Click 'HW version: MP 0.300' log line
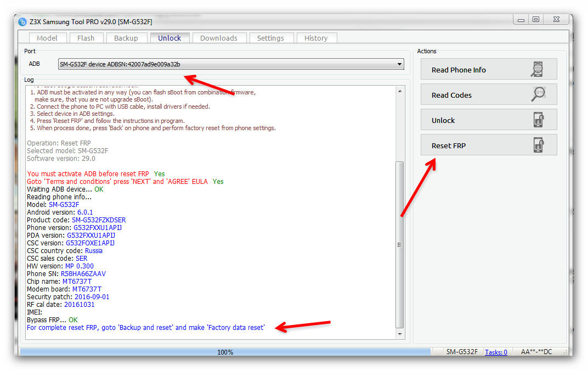 60,266
